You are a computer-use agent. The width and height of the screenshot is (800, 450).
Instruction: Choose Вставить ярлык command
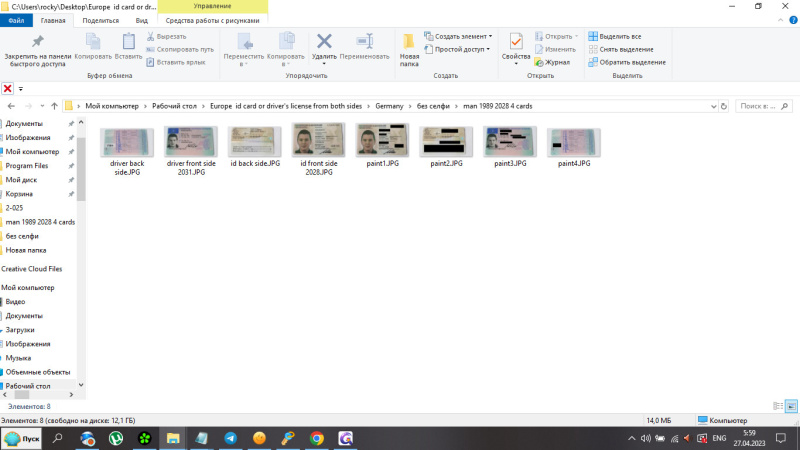pos(176,62)
